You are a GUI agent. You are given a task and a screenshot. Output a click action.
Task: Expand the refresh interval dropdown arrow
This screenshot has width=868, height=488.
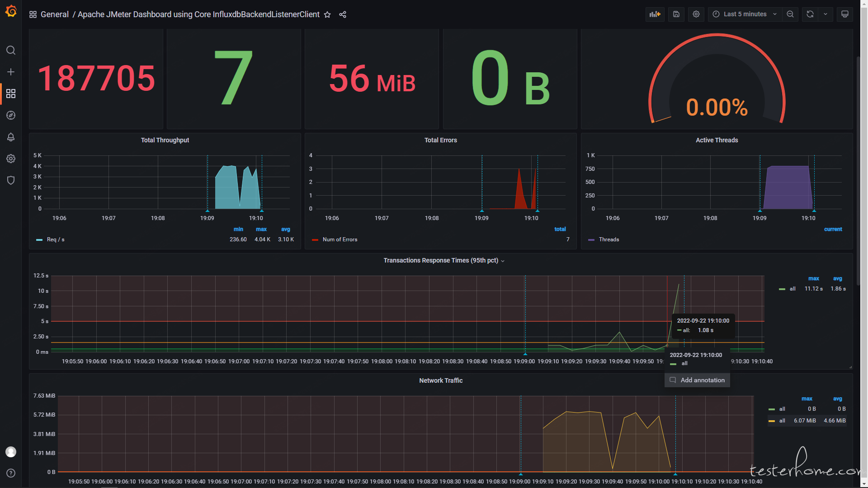click(826, 14)
